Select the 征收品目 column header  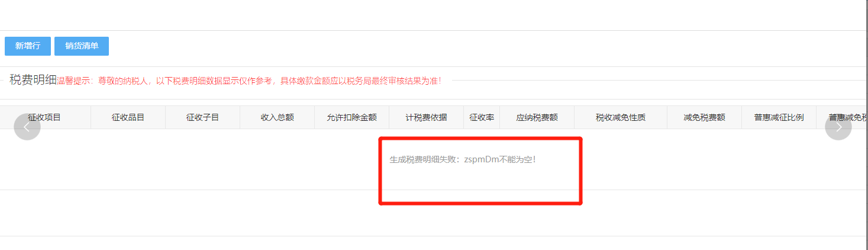click(128, 117)
